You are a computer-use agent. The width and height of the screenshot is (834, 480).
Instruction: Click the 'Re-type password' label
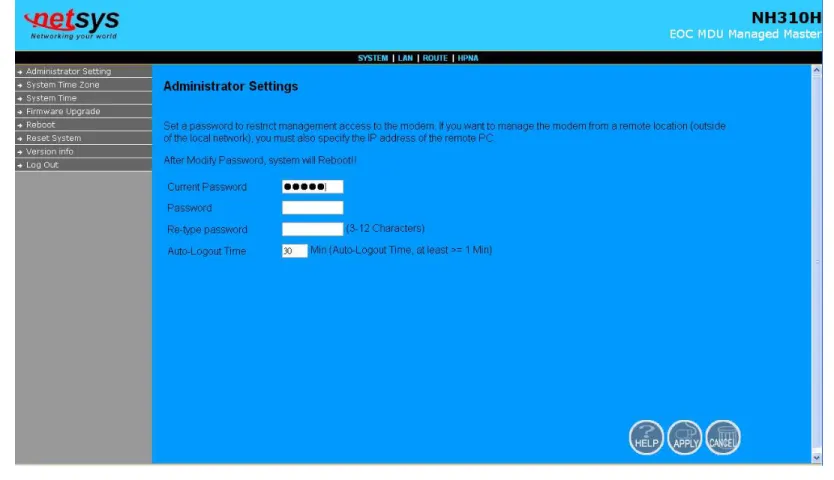207,229
